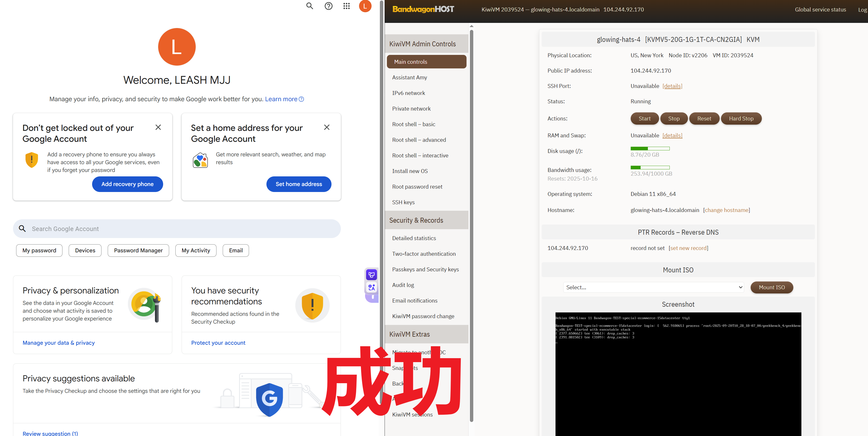Open the RAM and Swap details link
Screen dimensions: 868x436
click(672, 136)
